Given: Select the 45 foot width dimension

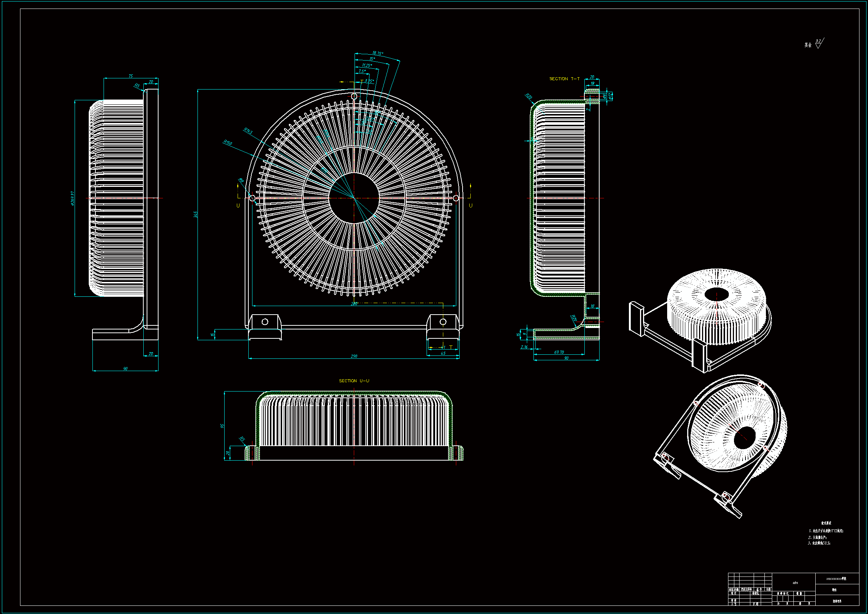Looking at the screenshot, I should pyautogui.click(x=443, y=353).
